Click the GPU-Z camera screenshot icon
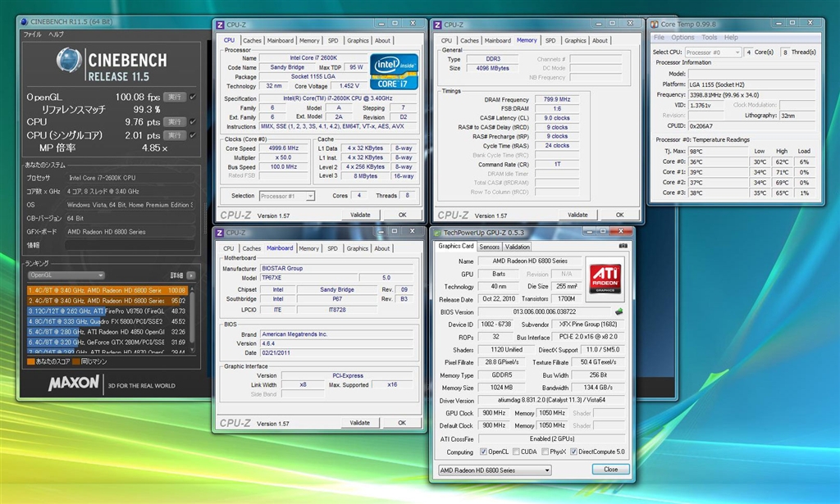This screenshot has height=504, width=840. [623, 246]
